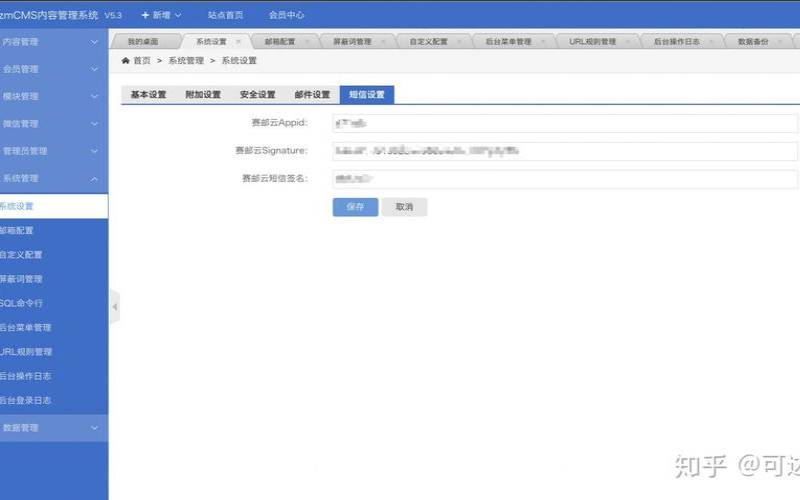800x500 pixels.
Task: Switch to the 基本设置 tab
Action: pyautogui.click(x=148, y=95)
